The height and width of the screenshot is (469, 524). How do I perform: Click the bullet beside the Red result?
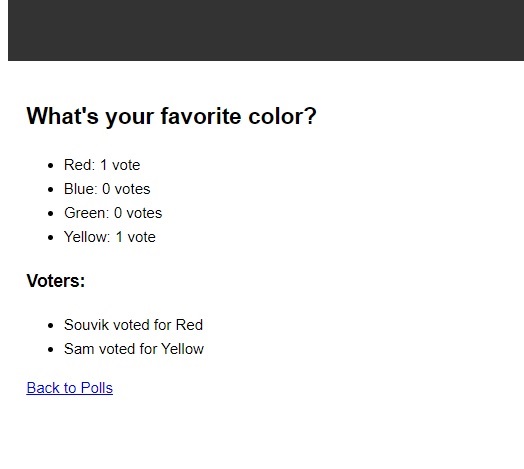[50, 165]
